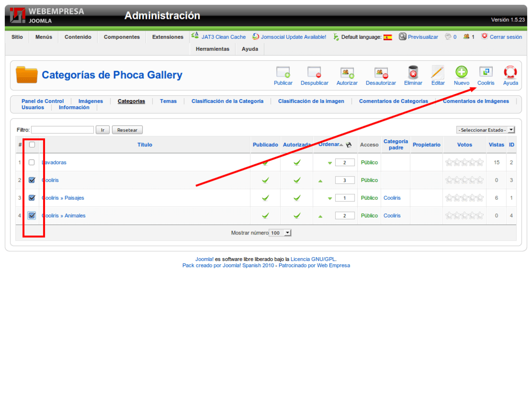Click Cooliris parent category in Animales row

click(392, 216)
